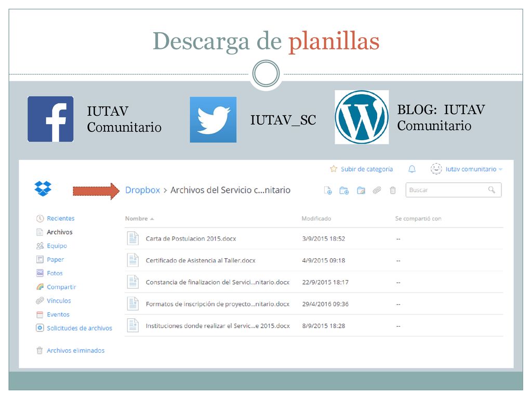Click Archivos del Servicio c...nitario breadcrumb
The width and height of the screenshot is (532, 399).
[x=230, y=190]
